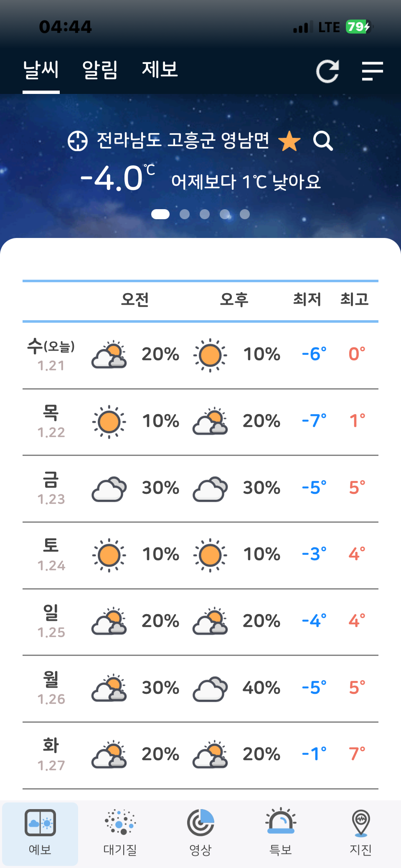Open the hamburger menu icon
The width and height of the screenshot is (401, 868).
coord(372,71)
